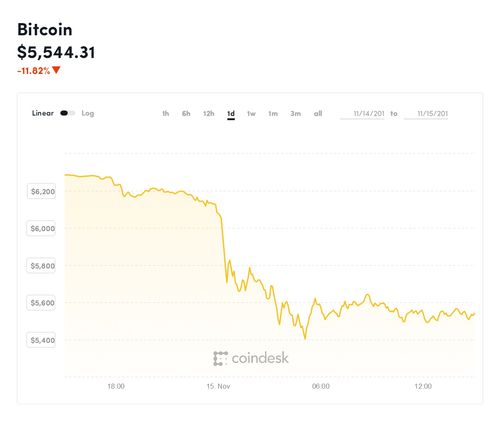Click the red down-arrow price change icon
500x421 pixels.
pyautogui.click(x=56, y=70)
